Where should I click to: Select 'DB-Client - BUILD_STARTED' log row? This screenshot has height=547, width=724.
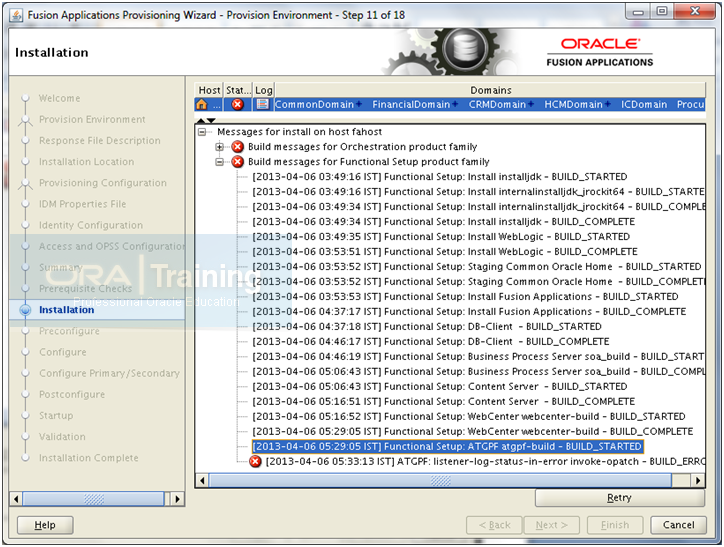(427, 327)
